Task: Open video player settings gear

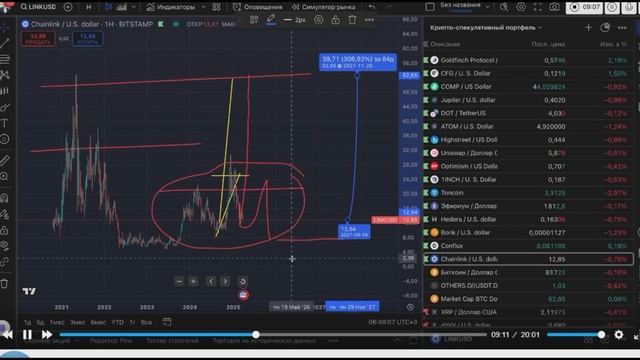Action: tap(619, 335)
